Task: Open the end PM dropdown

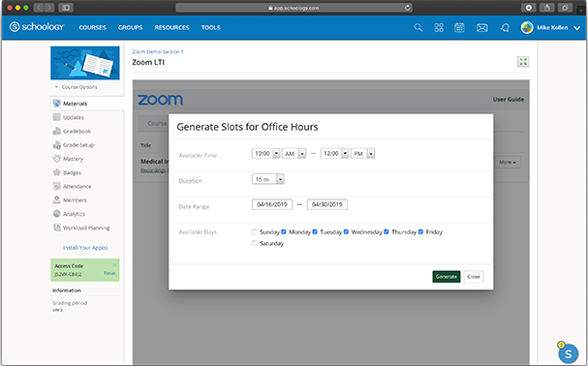Action: (x=362, y=153)
